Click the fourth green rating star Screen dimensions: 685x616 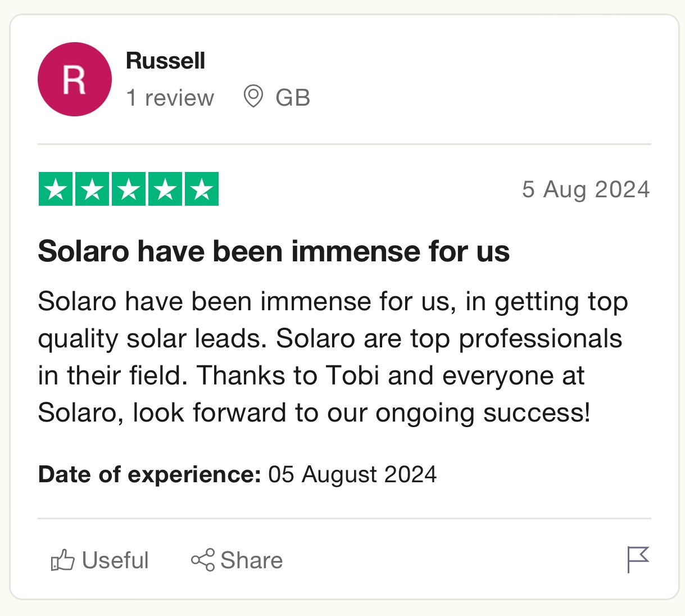point(165,189)
